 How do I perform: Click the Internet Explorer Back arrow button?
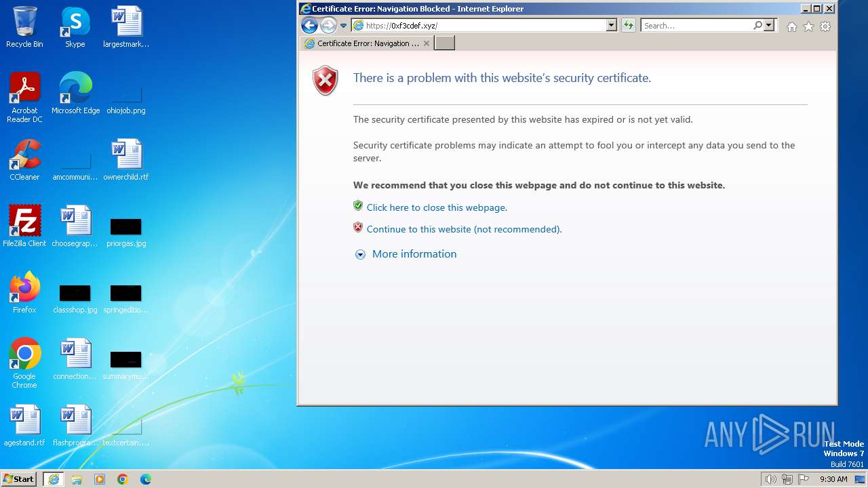click(x=309, y=26)
